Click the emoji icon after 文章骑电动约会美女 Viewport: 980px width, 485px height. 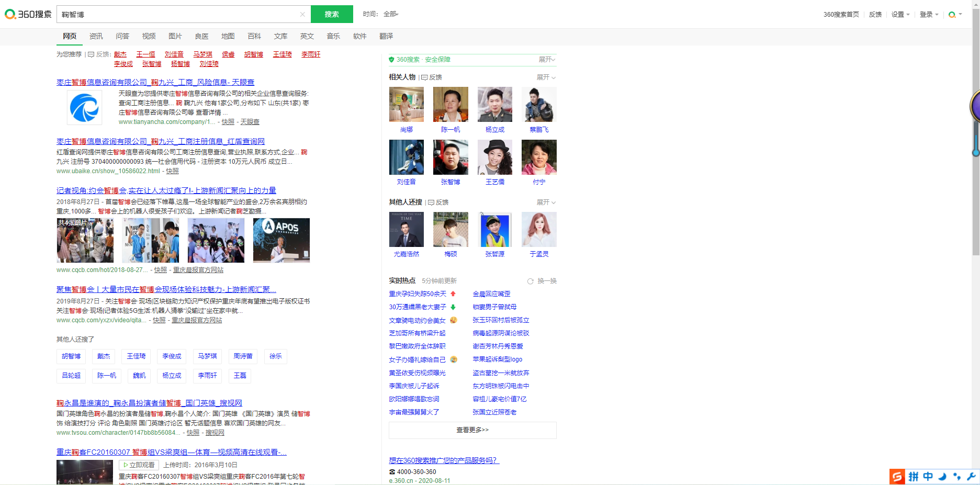click(454, 320)
